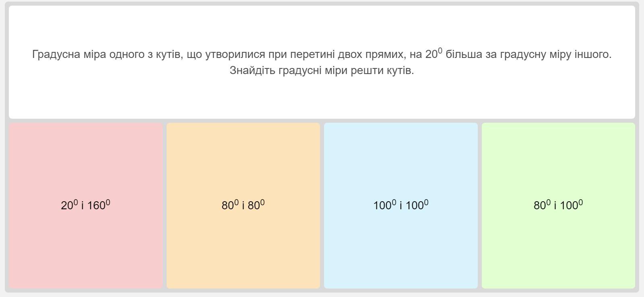Answer with the third option, 100° and 100°
Screen dimensions: 644x297
point(401,241)
